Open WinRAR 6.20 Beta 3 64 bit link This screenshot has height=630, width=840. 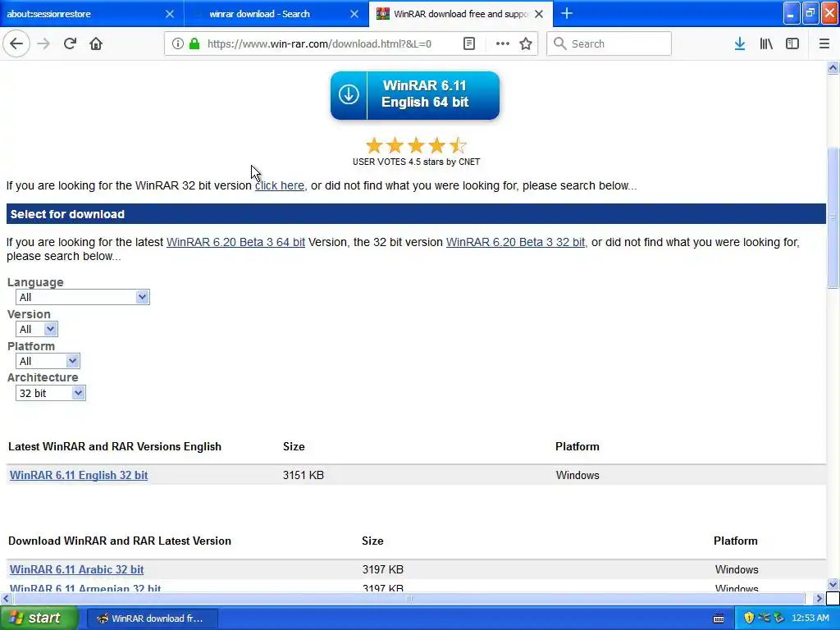coord(235,242)
